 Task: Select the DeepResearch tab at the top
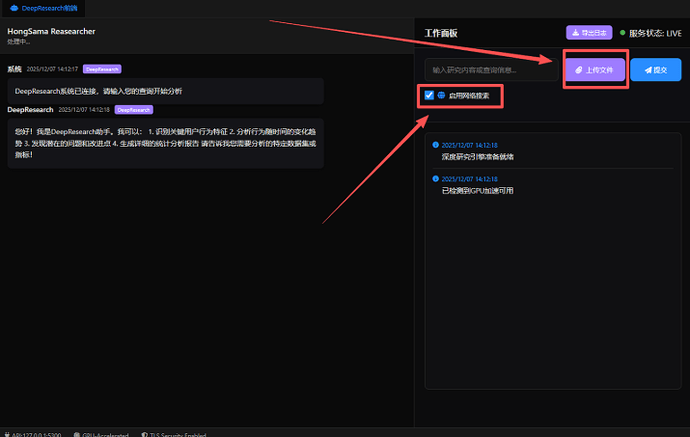pyautogui.click(x=44, y=8)
